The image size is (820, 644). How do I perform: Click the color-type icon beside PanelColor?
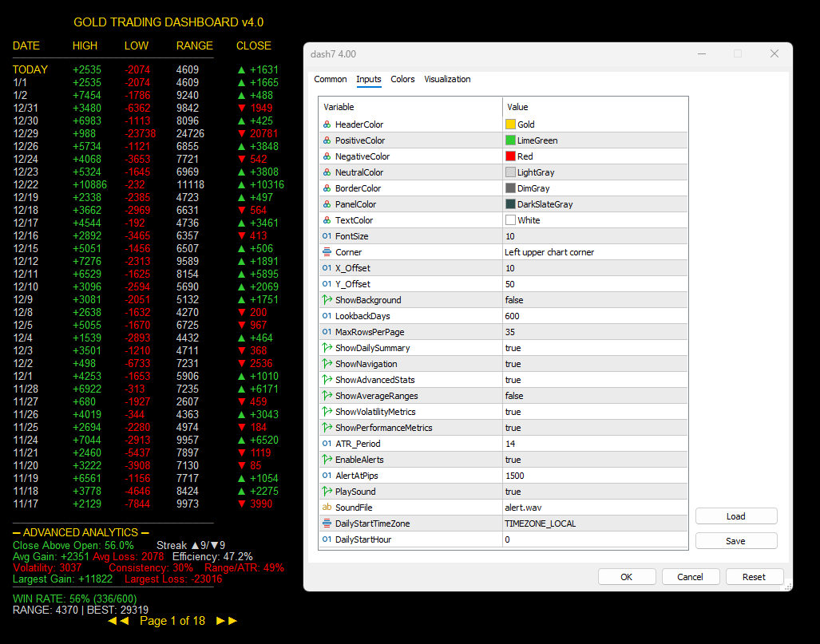pos(327,203)
